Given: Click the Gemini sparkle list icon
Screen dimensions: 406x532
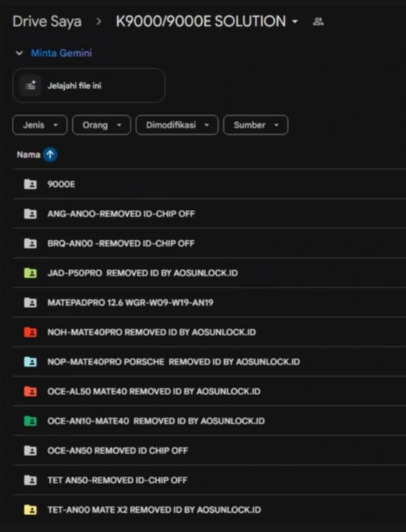Looking at the screenshot, I should point(30,85).
